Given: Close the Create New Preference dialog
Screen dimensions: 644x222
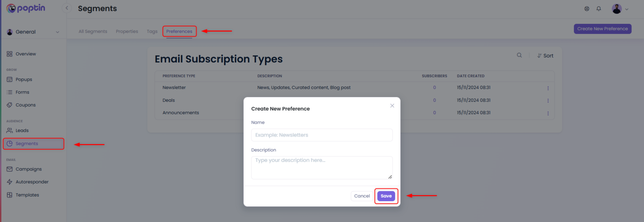Looking at the screenshot, I should 392,106.
